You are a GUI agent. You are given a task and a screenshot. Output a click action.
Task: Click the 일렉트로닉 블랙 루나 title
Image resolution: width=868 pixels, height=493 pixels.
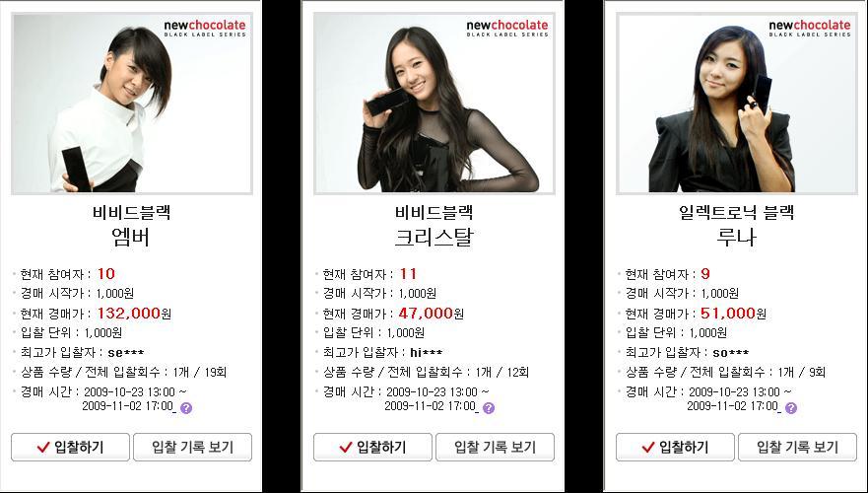[x=737, y=226]
